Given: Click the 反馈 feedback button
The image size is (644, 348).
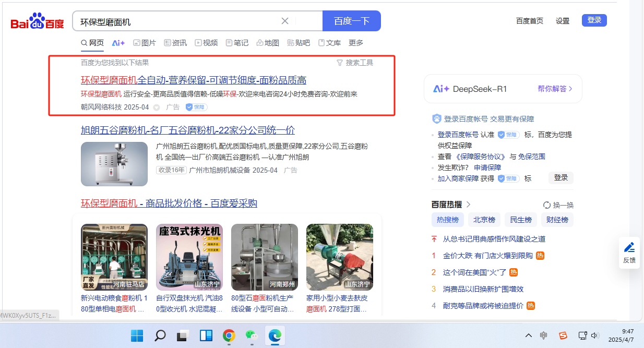Looking at the screenshot, I should coord(629,253).
